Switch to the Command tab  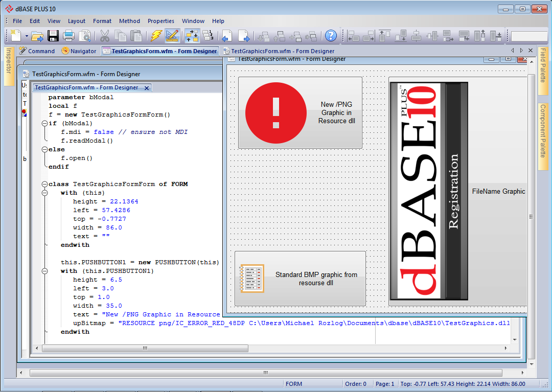37,51
